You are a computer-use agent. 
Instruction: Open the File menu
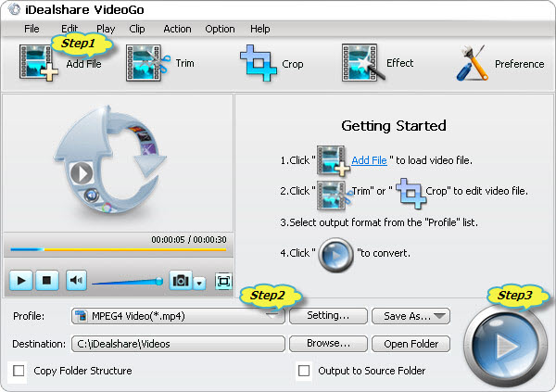click(32, 29)
